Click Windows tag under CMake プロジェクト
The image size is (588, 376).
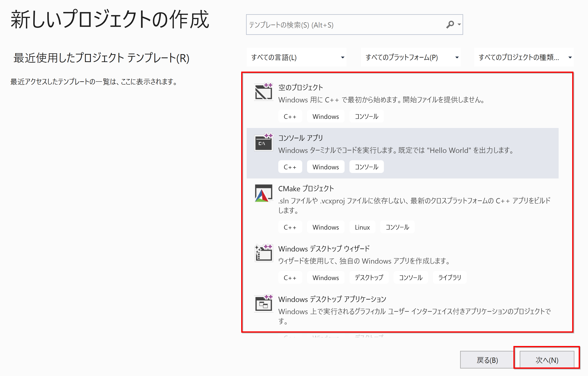(x=326, y=227)
